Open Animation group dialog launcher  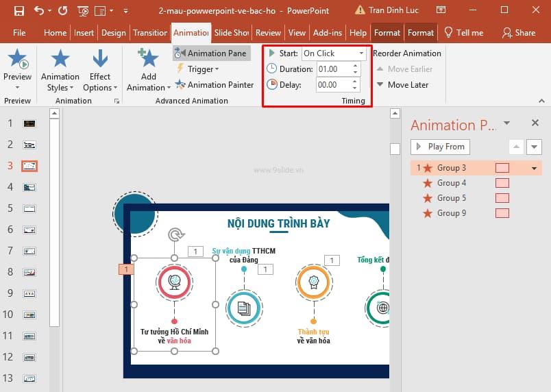(117, 101)
